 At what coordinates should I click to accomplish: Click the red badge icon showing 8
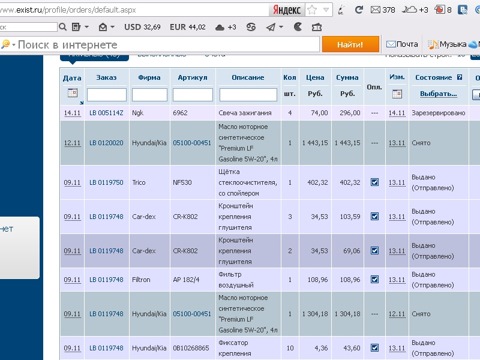(x=443, y=10)
